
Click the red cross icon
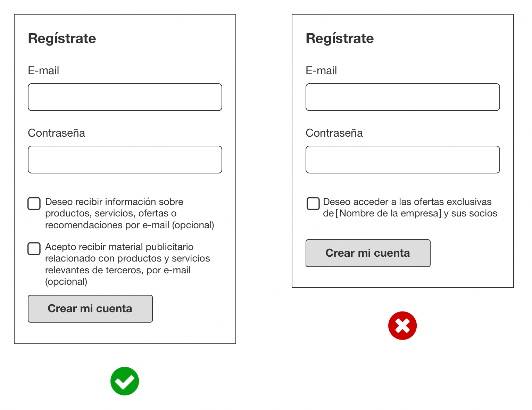pyautogui.click(x=402, y=325)
